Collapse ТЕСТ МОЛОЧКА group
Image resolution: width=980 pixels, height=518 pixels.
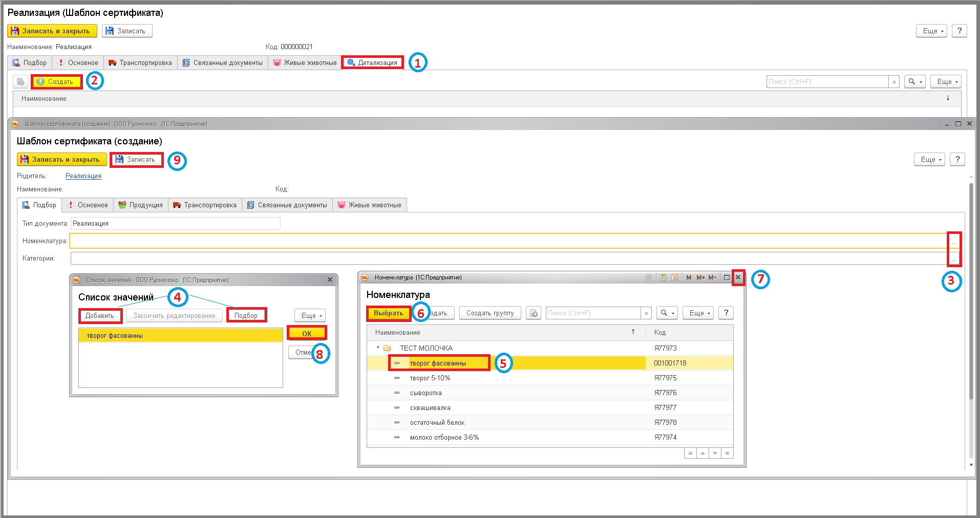(378, 348)
